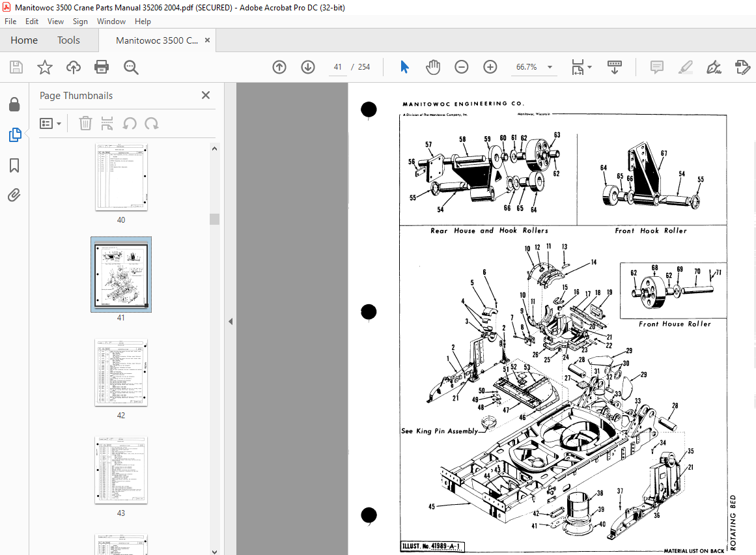Expand the zoom level 66.7% dropdown
The width and height of the screenshot is (756, 555).
(x=550, y=67)
